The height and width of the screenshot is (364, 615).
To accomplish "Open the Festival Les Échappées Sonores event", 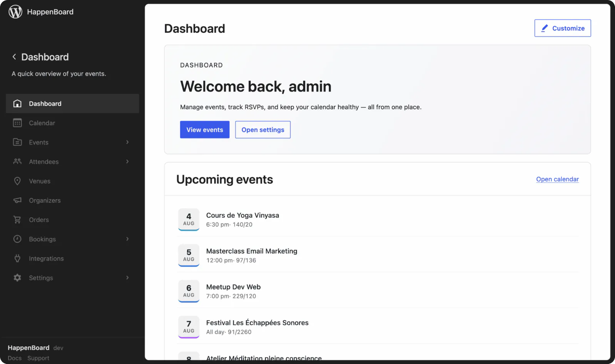I will (257, 323).
